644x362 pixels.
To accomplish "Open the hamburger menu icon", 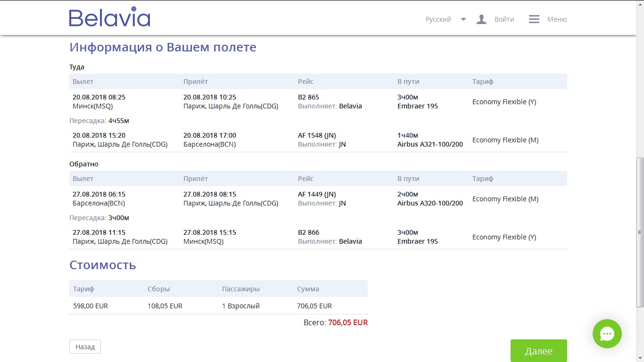I will coord(534,19).
